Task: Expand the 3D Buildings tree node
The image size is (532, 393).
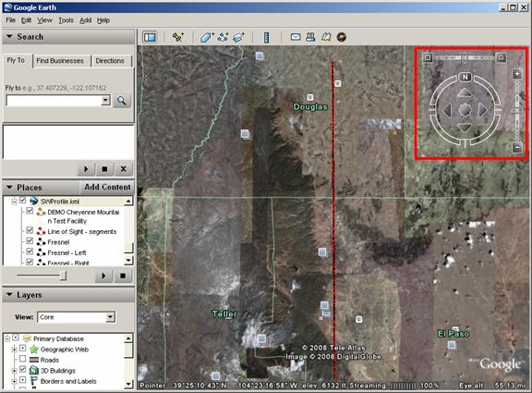Action: [14, 370]
